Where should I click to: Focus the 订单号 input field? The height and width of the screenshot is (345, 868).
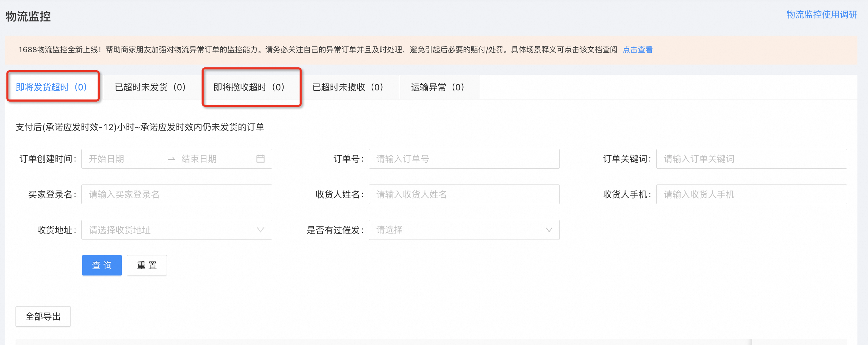pos(464,159)
